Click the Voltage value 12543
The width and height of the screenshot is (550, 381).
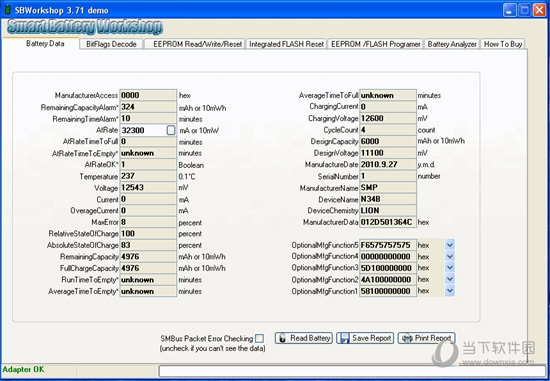point(148,188)
